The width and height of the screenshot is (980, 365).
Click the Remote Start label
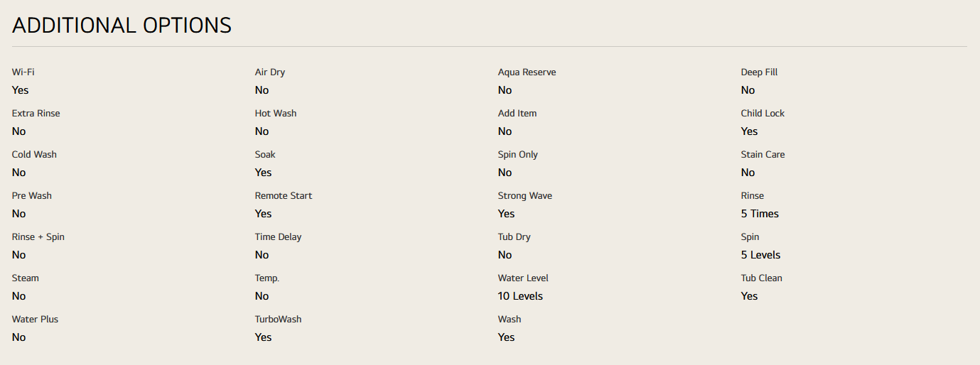click(x=284, y=196)
